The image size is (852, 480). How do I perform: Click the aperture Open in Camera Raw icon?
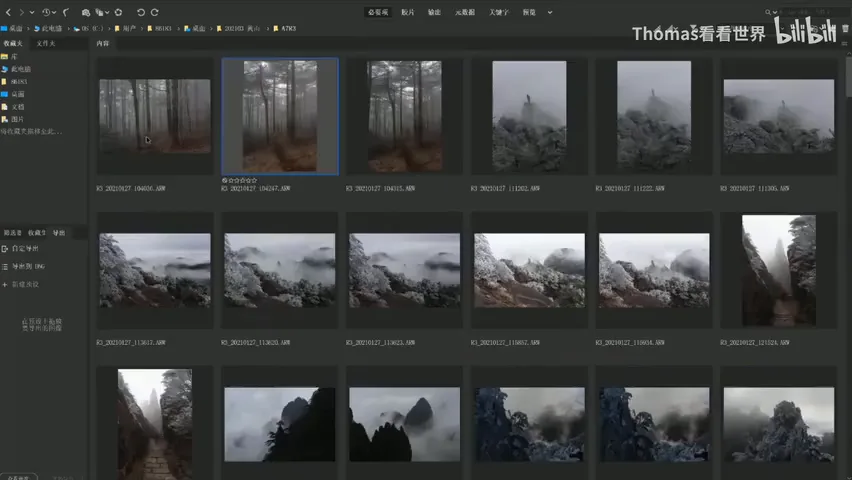click(x=118, y=12)
